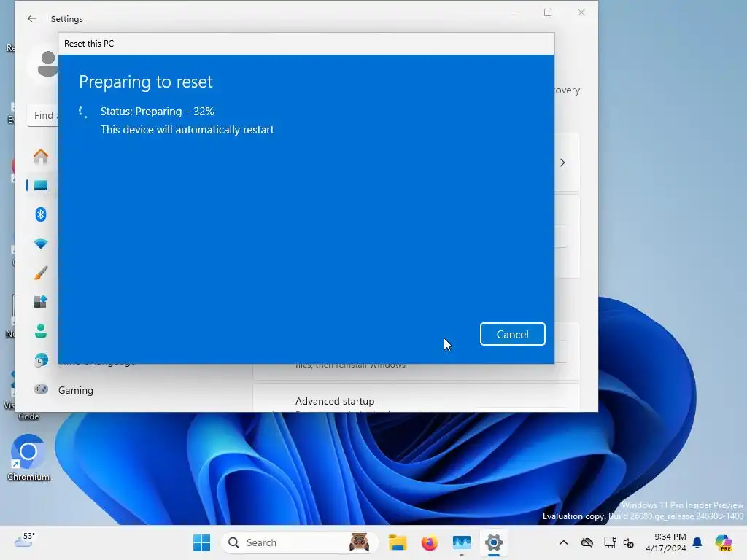
Task: Maximize the Settings window
Action: click(x=548, y=12)
